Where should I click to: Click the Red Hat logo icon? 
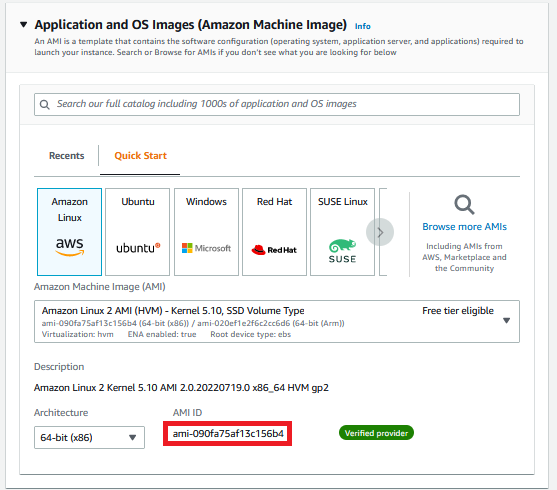tap(274, 250)
